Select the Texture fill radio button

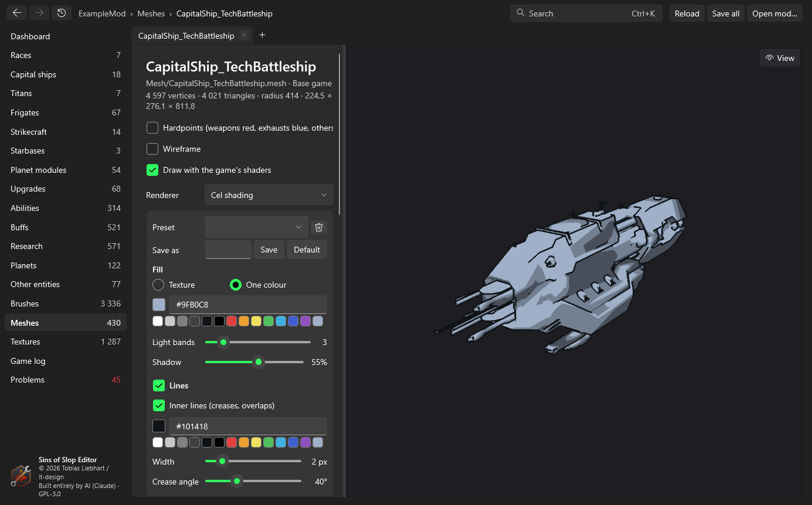pyautogui.click(x=158, y=285)
